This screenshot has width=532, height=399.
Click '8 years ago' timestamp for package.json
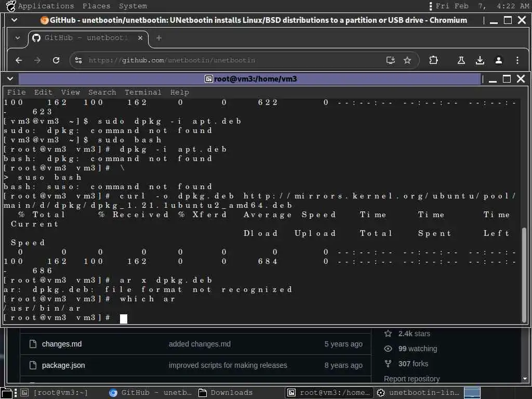(x=343, y=365)
